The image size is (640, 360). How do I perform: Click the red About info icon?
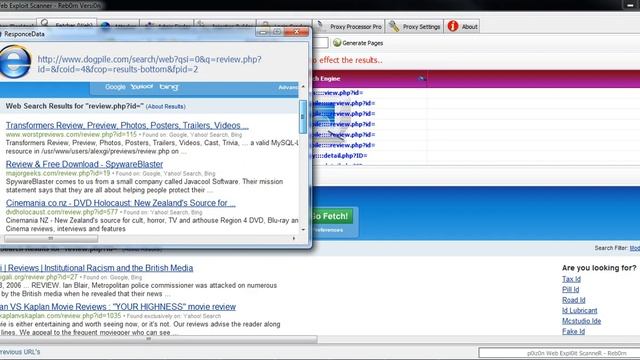(453, 26)
